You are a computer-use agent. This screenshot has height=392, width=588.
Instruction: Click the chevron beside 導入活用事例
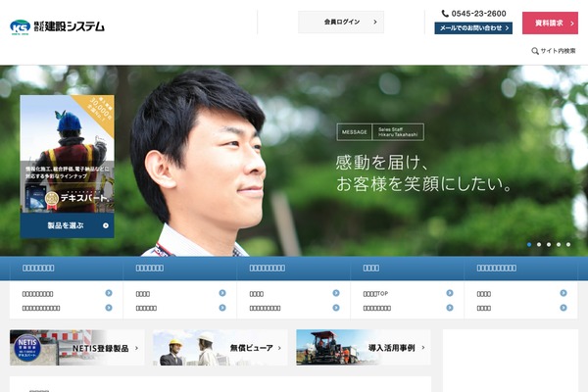click(x=423, y=348)
